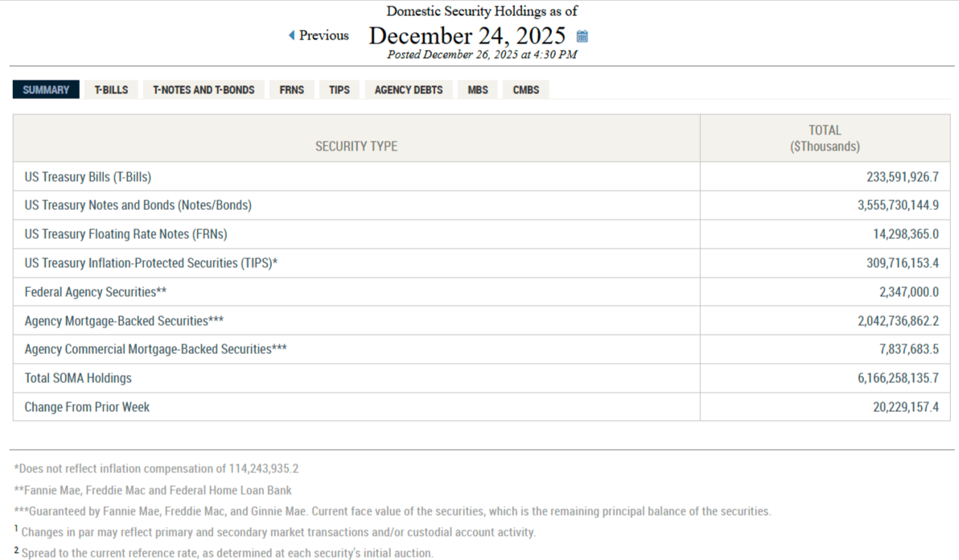Click the US Treasury Notes and Bonds row
Image resolution: width=959 pixels, height=560 pixels.
point(138,205)
